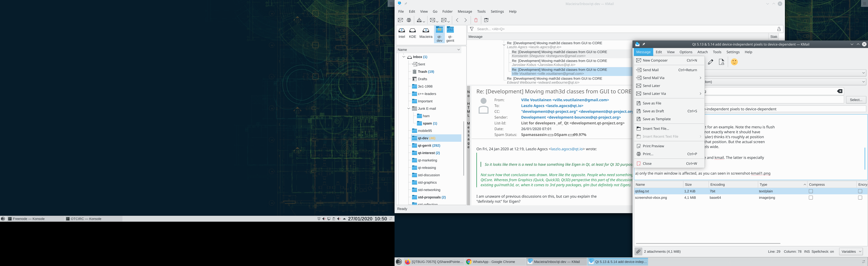
Task: Click the create to-do calendar icon
Action: [486, 20]
